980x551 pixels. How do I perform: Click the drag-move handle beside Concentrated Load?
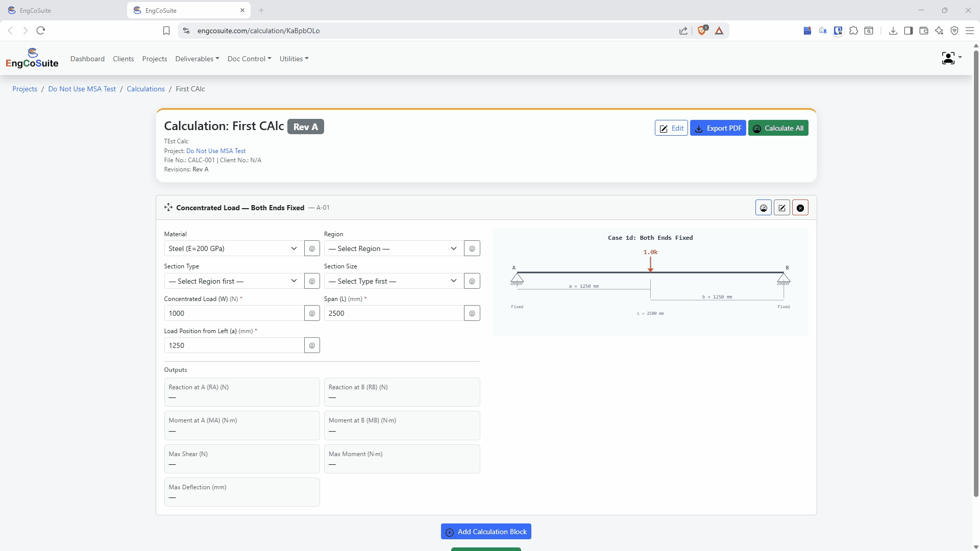[x=168, y=207]
